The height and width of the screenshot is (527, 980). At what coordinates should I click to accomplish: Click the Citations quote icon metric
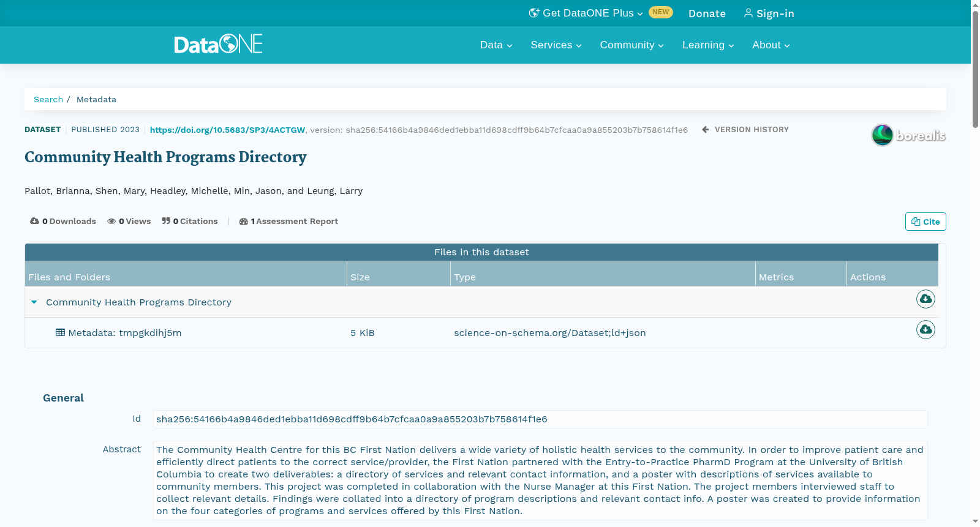coord(189,221)
